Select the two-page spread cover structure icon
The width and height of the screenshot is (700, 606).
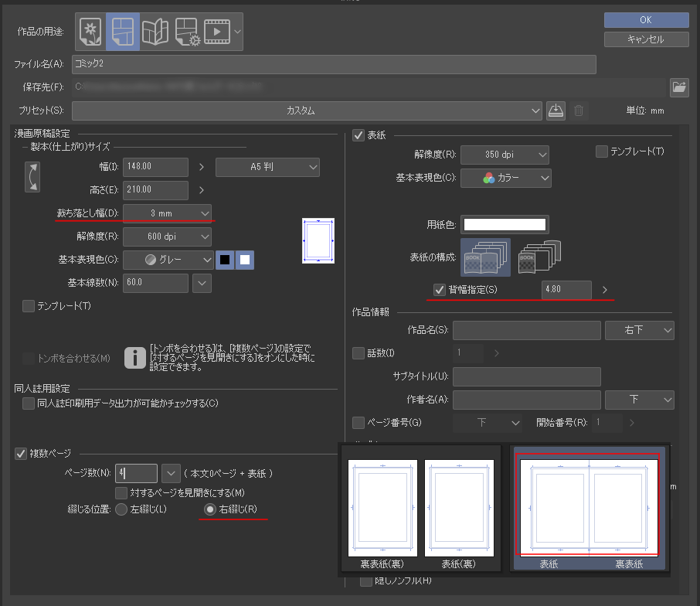485,257
